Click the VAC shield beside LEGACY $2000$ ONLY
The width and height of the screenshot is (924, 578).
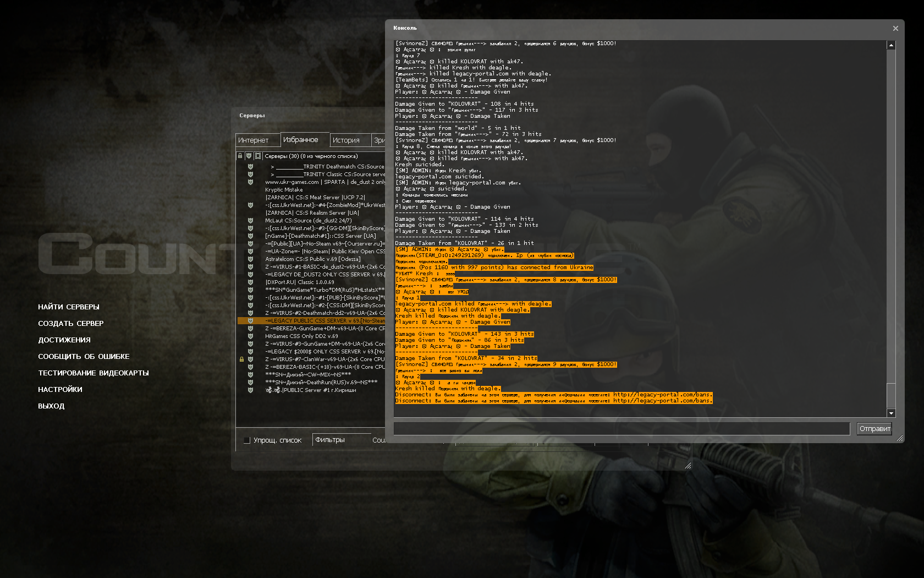click(x=250, y=352)
